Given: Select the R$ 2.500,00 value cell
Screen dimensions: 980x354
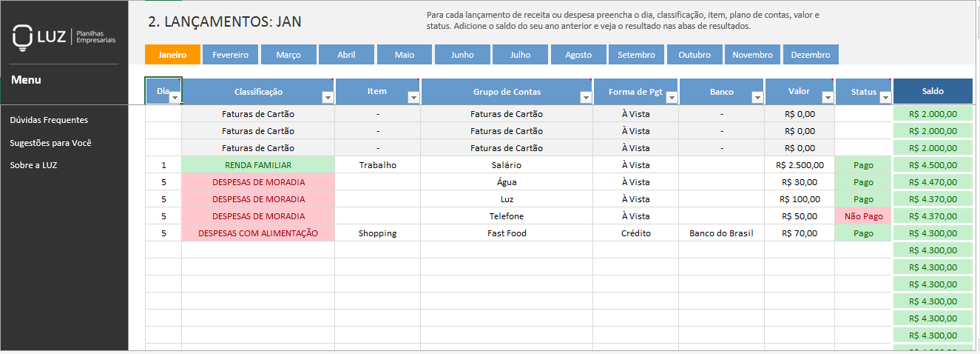Looking at the screenshot, I should [x=800, y=165].
